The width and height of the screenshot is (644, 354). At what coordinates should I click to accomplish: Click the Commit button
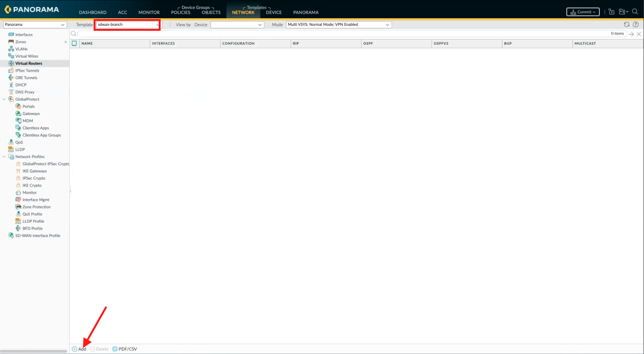583,12
